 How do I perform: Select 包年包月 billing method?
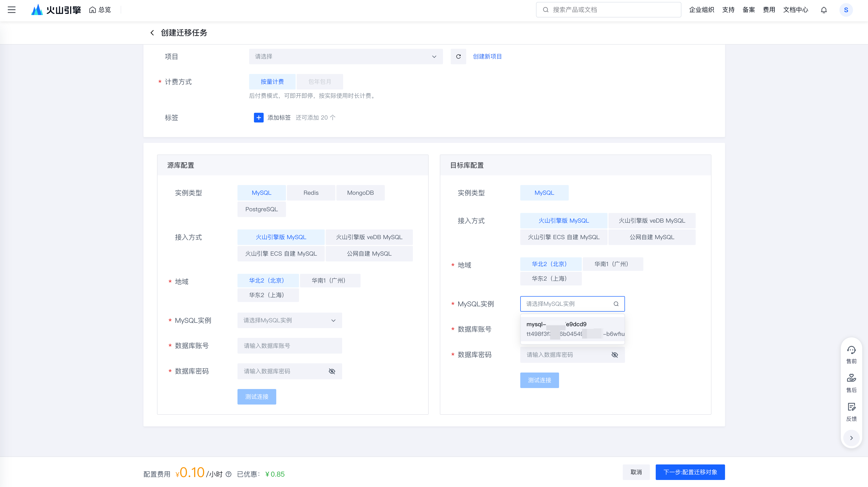(x=319, y=82)
